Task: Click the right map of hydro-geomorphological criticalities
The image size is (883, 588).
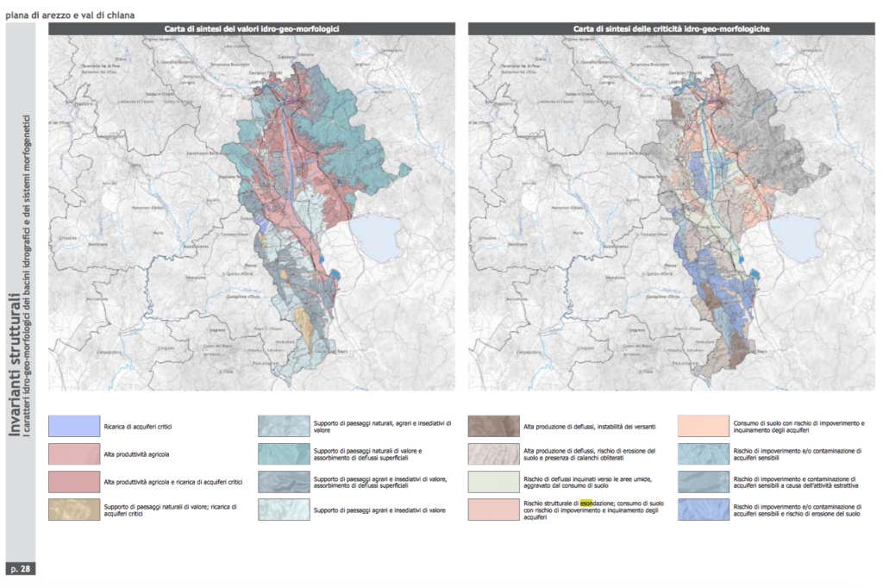Action: [672, 213]
